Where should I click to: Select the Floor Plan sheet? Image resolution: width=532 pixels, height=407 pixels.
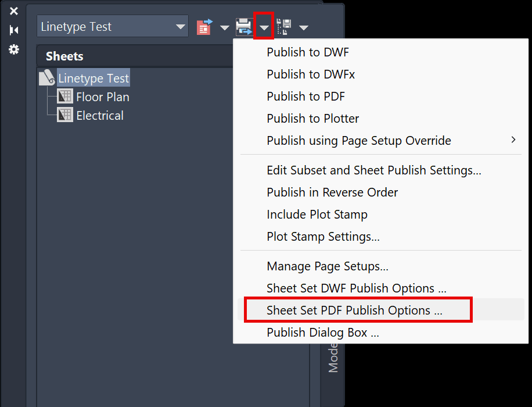(x=103, y=97)
